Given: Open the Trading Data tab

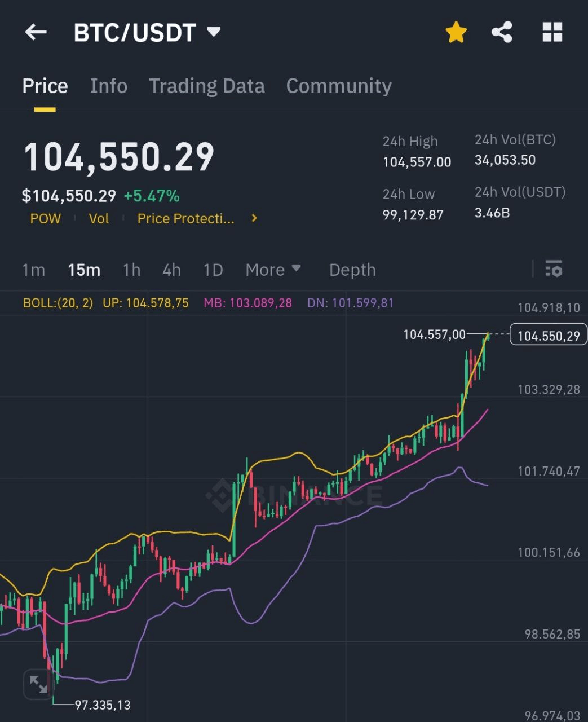Looking at the screenshot, I should (x=207, y=86).
